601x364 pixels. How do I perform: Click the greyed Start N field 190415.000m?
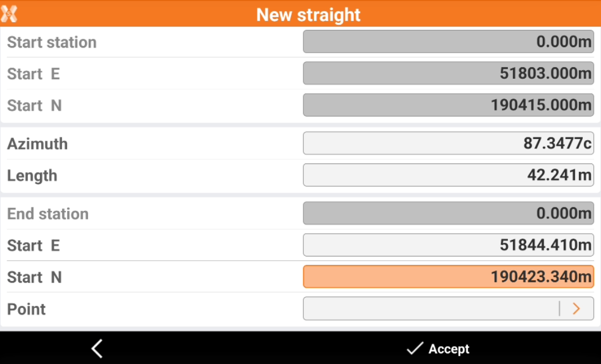click(x=448, y=105)
